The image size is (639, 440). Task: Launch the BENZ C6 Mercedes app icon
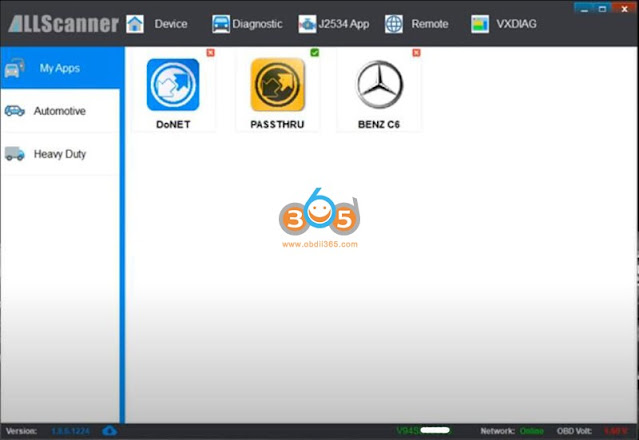tap(379, 85)
